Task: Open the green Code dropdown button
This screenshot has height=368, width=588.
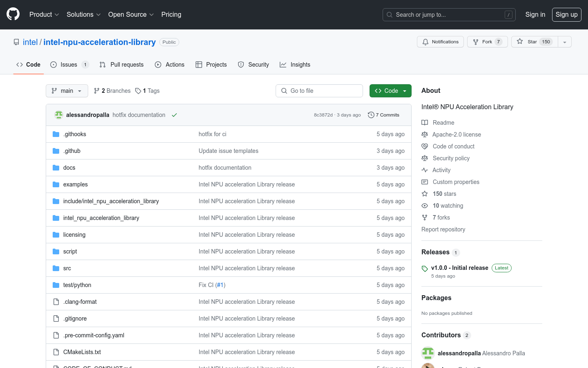Action: click(x=390, y=91)
